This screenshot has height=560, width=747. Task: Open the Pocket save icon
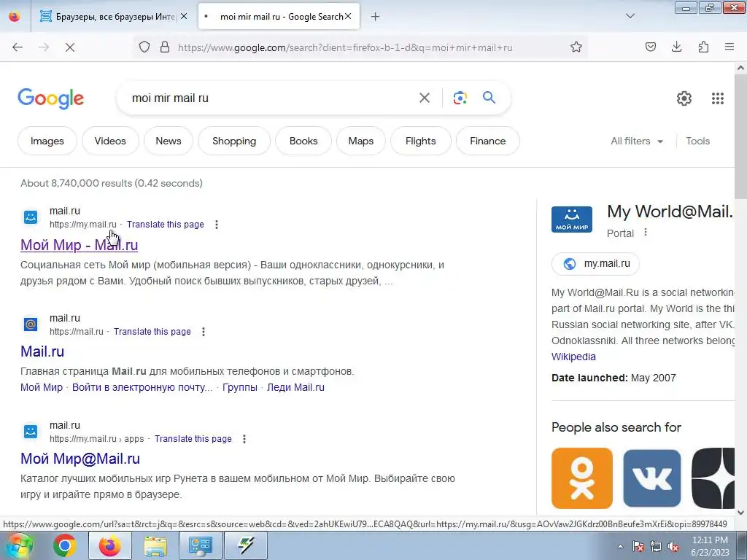(650, 47)
